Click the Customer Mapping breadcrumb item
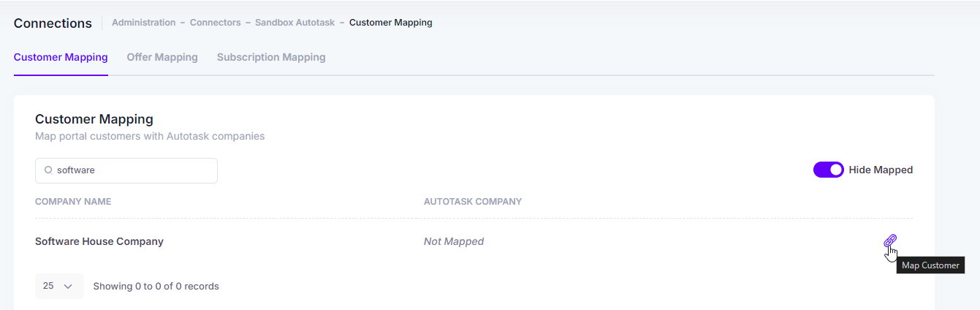Image resolution: width=980 pixels, height=310 pixels. point(391,23)
